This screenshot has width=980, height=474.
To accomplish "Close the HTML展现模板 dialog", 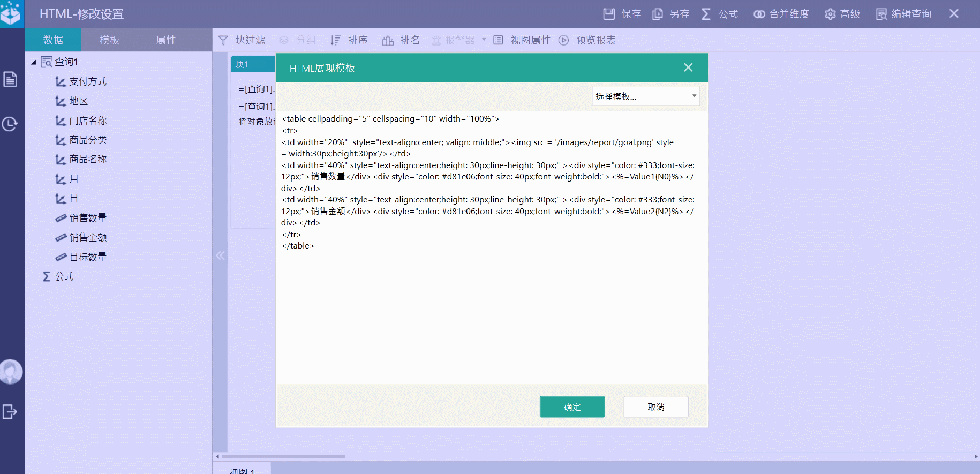I will (x=688, y=67).
